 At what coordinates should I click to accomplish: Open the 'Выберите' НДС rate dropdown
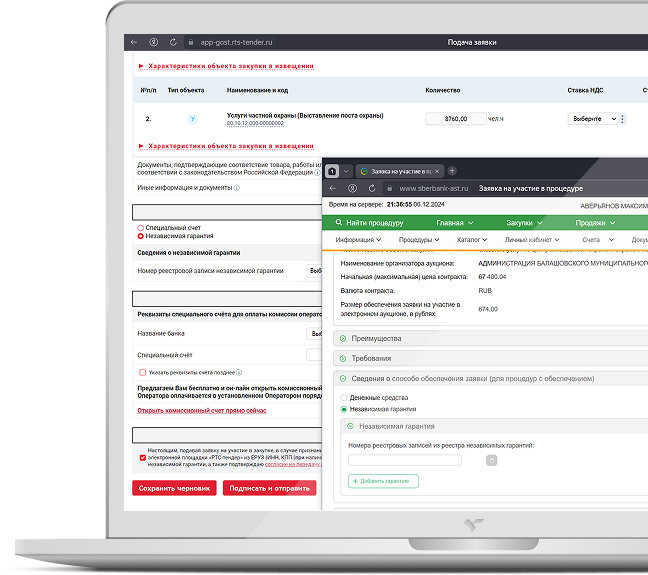click(x=592, y=119)
